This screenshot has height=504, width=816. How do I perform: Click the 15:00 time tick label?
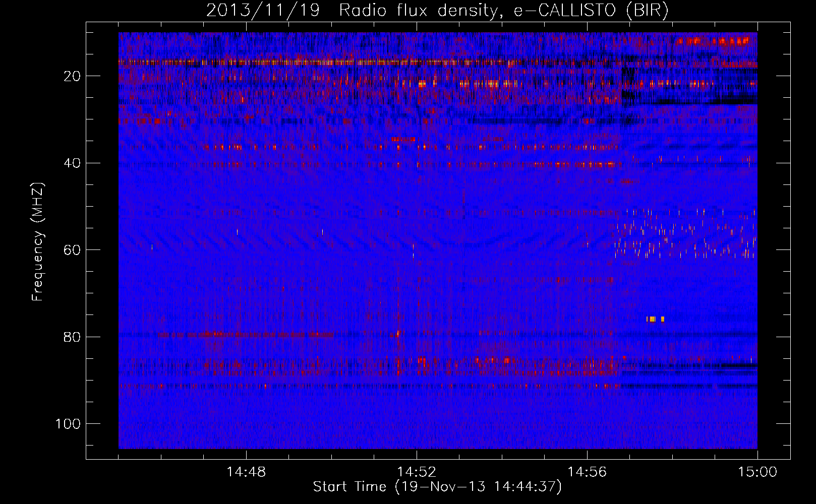[x=757, y=472]
